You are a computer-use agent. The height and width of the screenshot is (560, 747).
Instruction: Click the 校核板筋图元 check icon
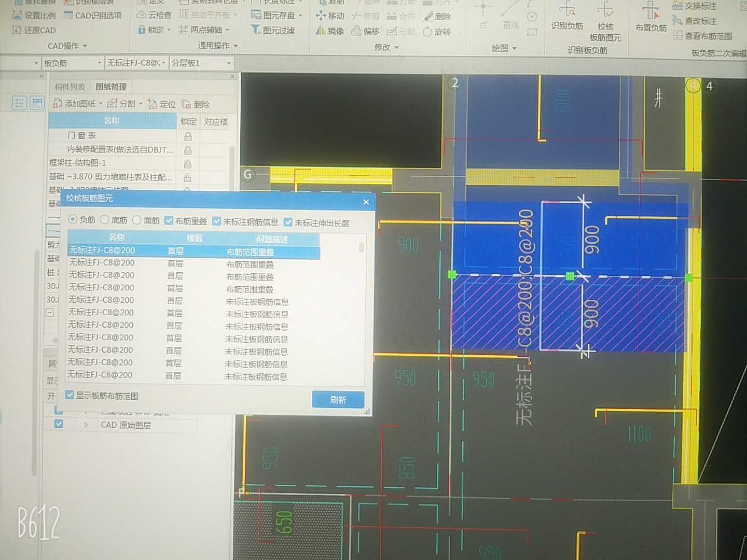605,9
